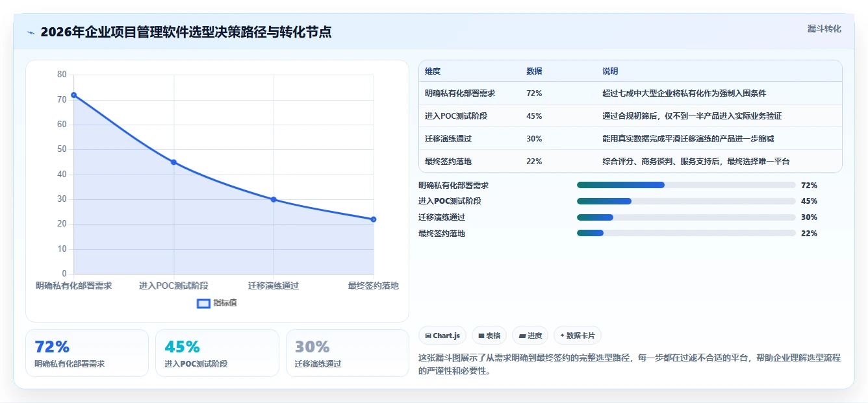Screen dimensions: 868x403
Task: Click description 通过合规初筛后，仅不到一半产品进入实际业务验证
Action: 692,116
